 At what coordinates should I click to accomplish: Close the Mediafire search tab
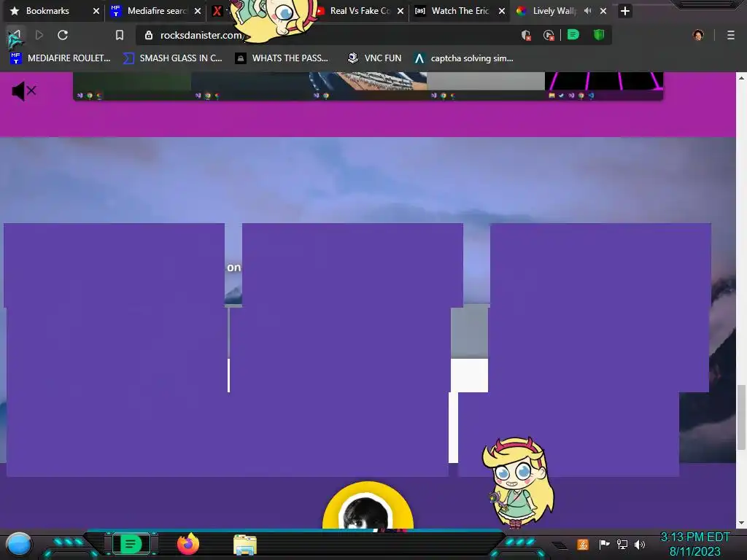click(x=198, y=11)
